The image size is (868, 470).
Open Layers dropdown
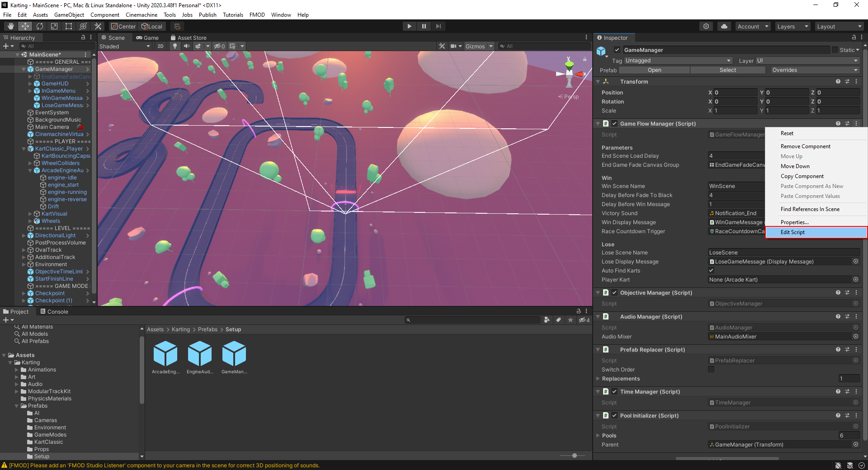793,26
